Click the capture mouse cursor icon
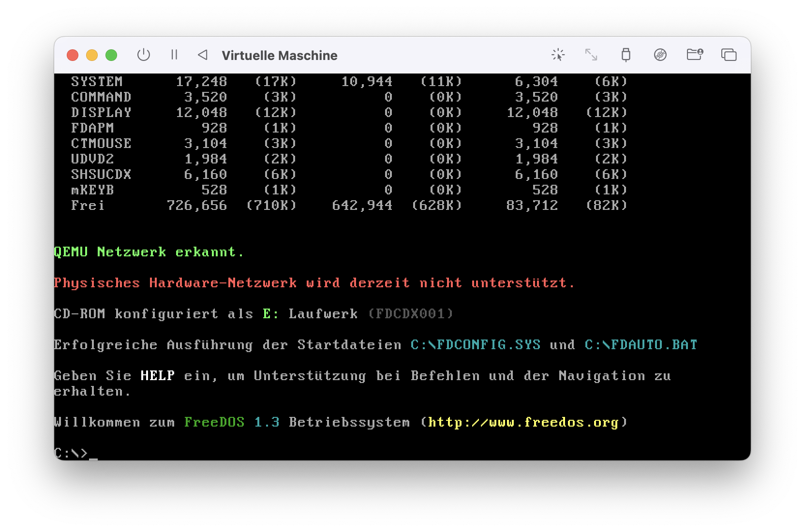The width and height of the screenshot is (805, 532). [x=558, y=55]
